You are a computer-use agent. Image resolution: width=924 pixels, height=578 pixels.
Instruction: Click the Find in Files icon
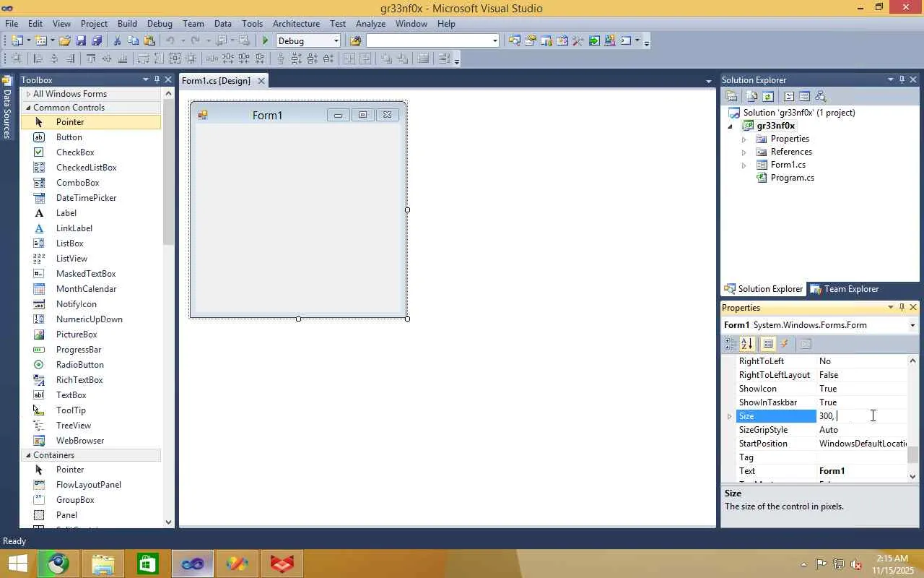coord(355,41)
